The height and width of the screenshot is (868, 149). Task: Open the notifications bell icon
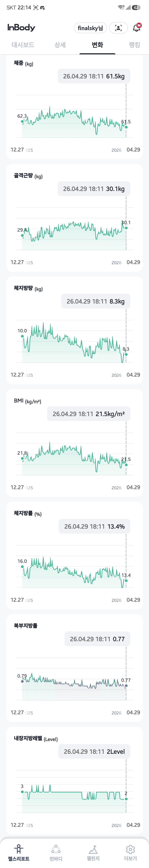137,28
